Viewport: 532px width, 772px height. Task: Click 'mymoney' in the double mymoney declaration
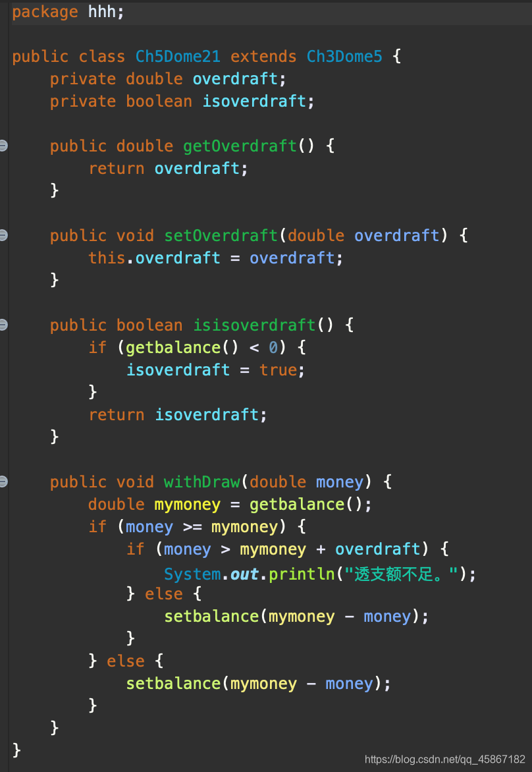click(x=188, y=505)
